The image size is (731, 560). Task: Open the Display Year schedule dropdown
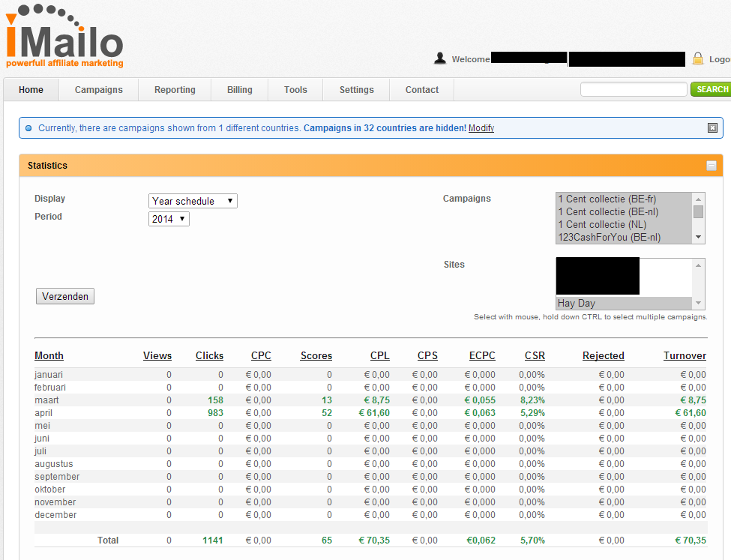click(x=193, y=201)
